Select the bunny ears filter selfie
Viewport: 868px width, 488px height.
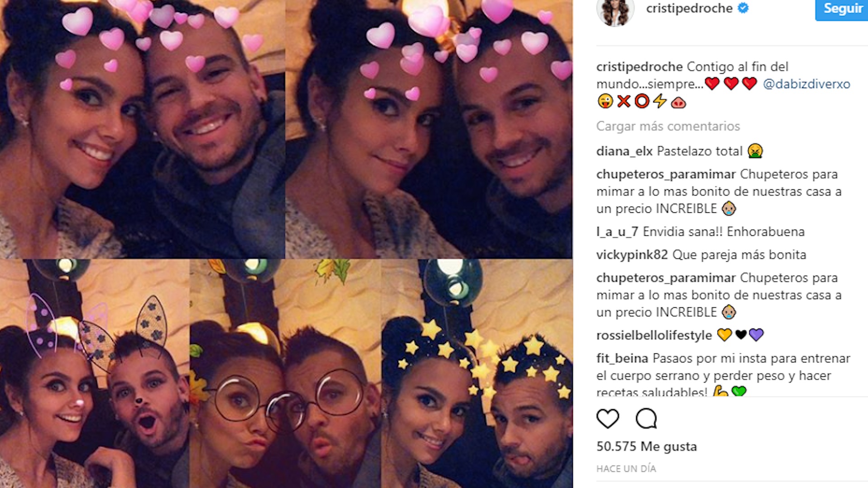pos(94,374)
